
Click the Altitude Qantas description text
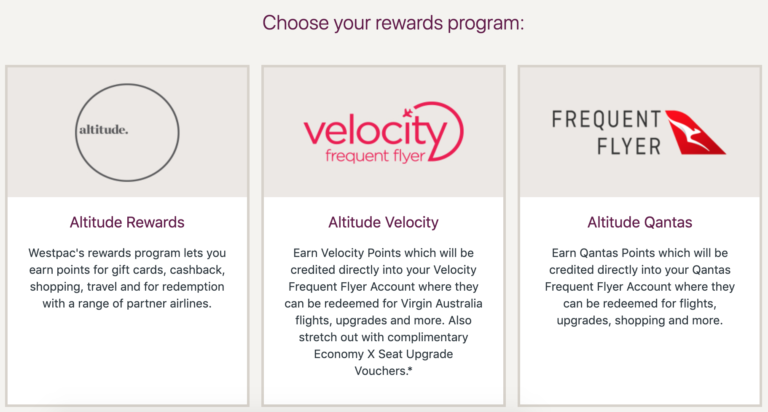640,287
